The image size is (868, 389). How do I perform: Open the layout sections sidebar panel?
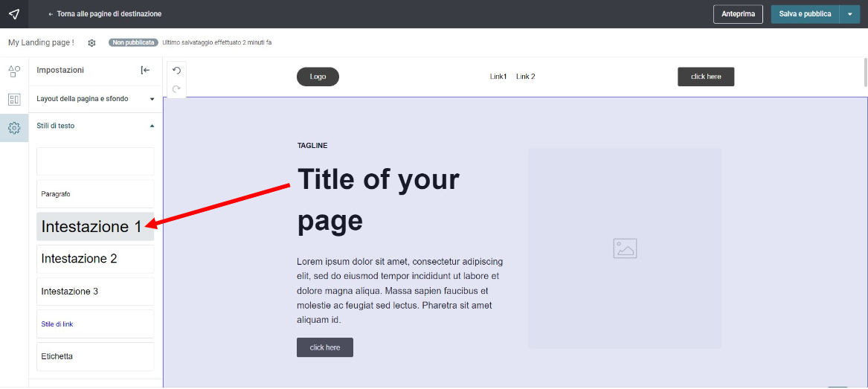tap(14, 100)
